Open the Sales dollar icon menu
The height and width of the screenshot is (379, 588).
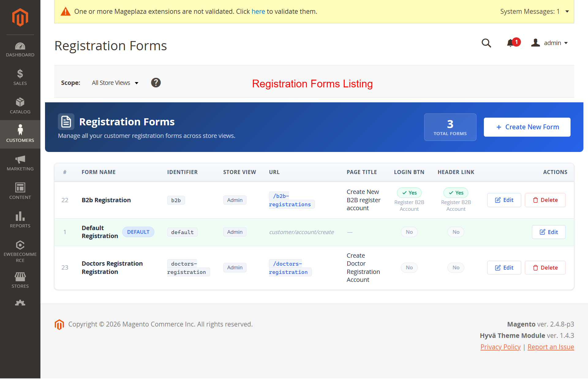tap(20, 77)
